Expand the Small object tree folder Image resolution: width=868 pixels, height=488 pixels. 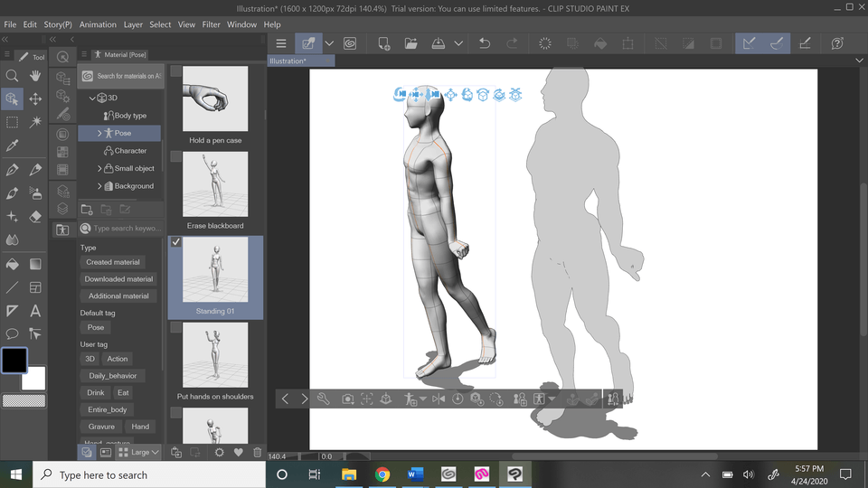click(99, 168)
